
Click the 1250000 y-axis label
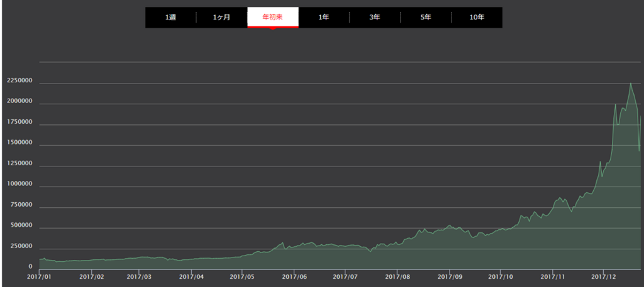click(x=19, y=163)
